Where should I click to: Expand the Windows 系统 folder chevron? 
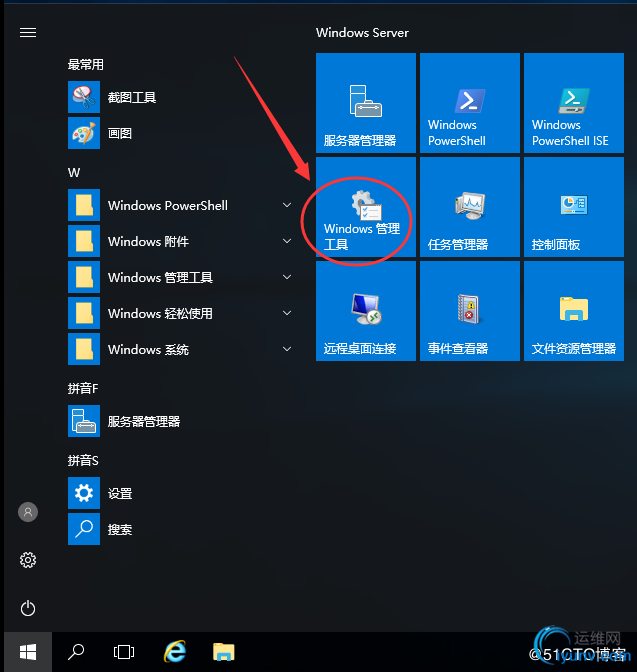(287, 349)
